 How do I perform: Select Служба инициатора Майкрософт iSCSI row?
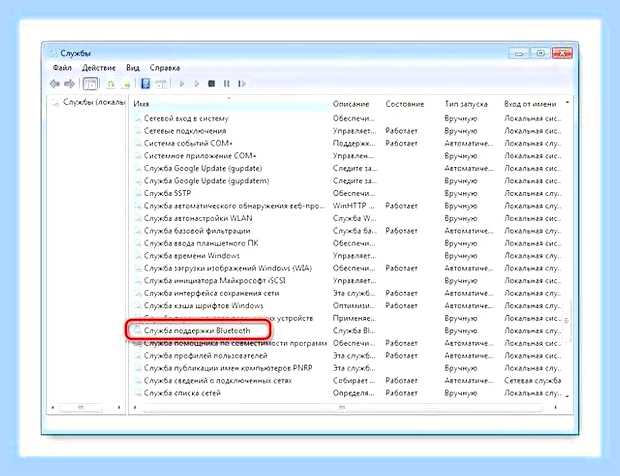[x=215, y=281]
